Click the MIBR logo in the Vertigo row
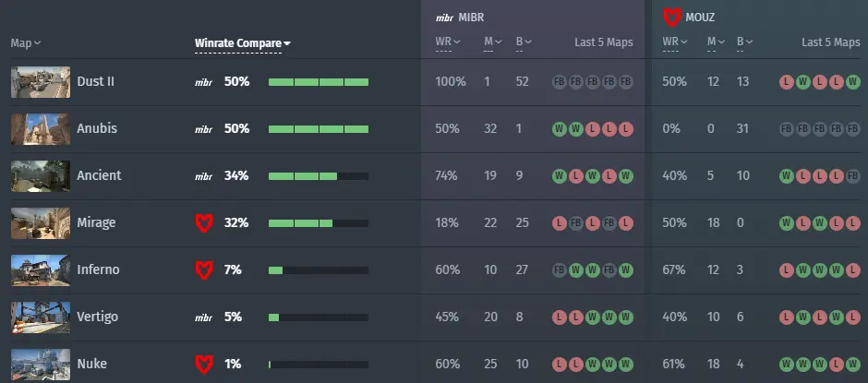Image resolution: width=868 pixels, height=383 pixels. coord(203,317)
